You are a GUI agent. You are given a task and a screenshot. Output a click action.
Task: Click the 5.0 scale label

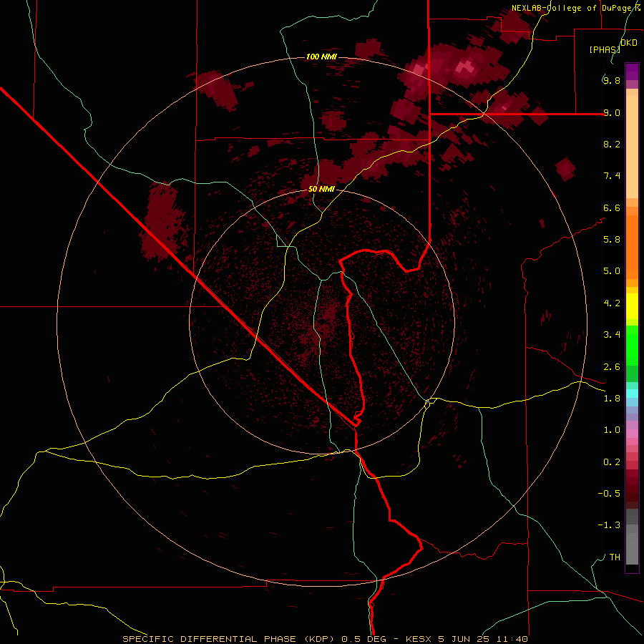(612, 271)
